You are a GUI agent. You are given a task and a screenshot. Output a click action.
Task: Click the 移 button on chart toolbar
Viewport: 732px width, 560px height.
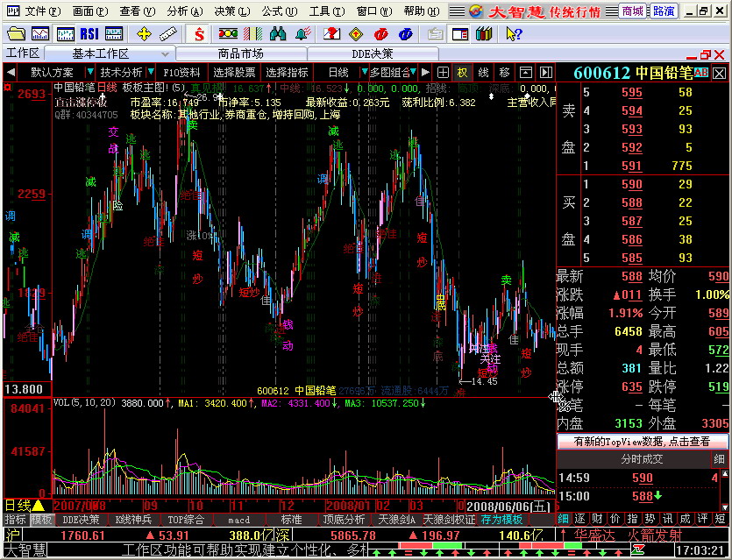click(505, 73)
